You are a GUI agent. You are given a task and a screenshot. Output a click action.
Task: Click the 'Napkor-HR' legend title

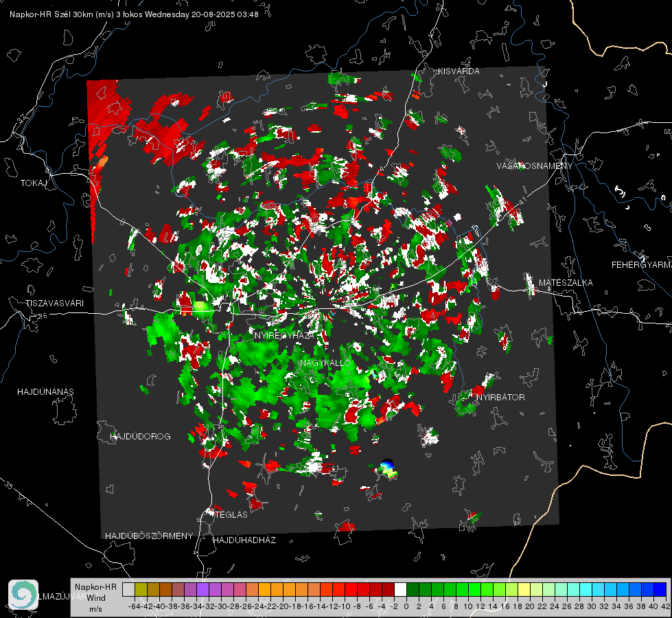(95, 586)
